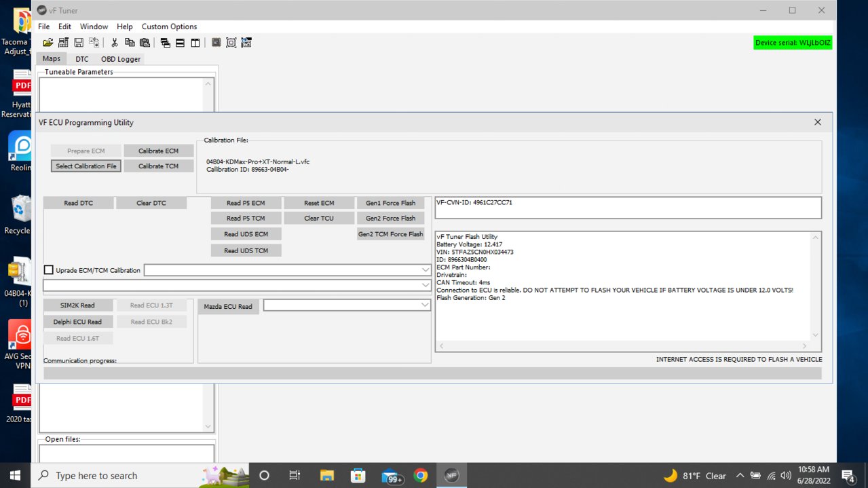Screen dimensions: 868x488
Task: Click the Select Calibration File button
Action: tap(86, 166)
